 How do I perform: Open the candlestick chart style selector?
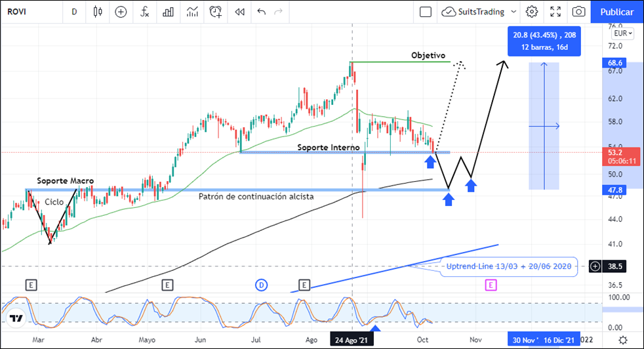click(98, 12)
